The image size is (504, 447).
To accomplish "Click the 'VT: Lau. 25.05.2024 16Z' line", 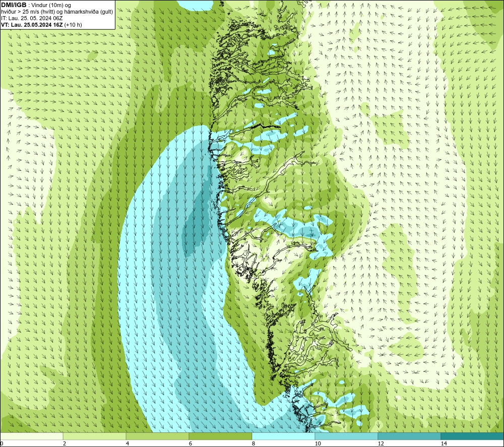I will (32, 25).
